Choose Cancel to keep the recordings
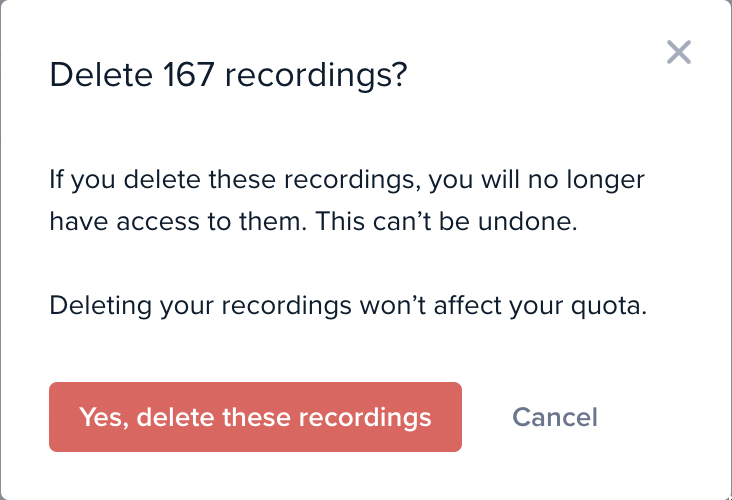Screen dimensions: 732x500 point(555,417)
